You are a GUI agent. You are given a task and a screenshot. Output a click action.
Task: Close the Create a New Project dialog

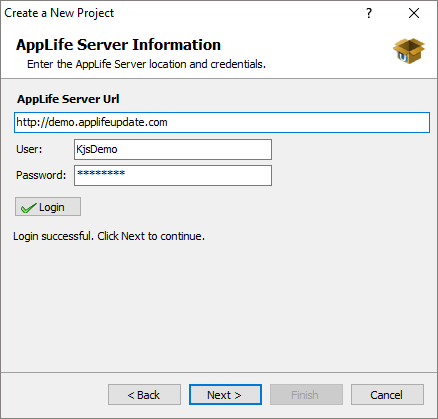(x=414, y=13)
